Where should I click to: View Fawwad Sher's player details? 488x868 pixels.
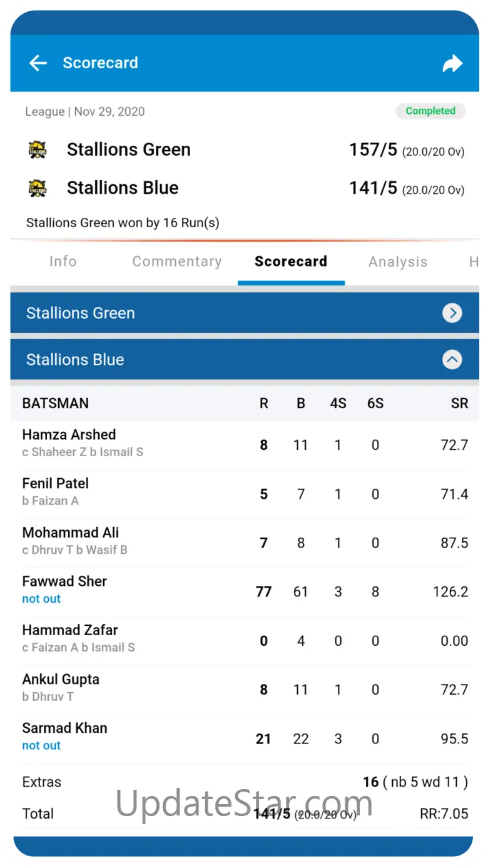click(64, 581)
